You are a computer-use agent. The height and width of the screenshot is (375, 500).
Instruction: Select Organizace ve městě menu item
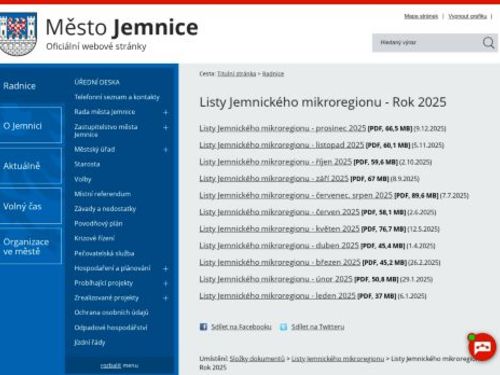tap(31, 246)
